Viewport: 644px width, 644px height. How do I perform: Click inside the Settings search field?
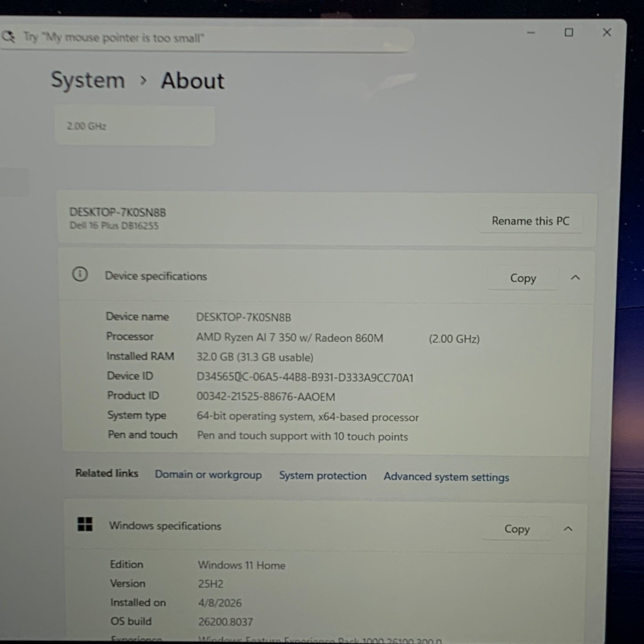223,38
